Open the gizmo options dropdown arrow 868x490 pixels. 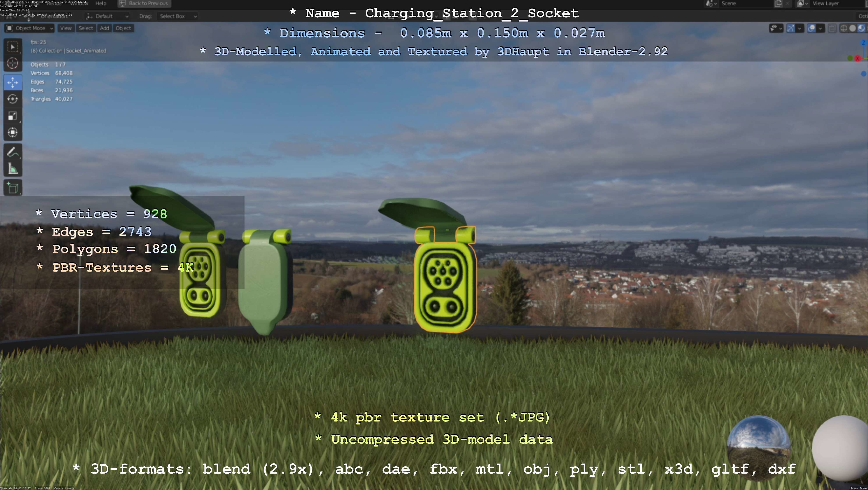point(800,28)
